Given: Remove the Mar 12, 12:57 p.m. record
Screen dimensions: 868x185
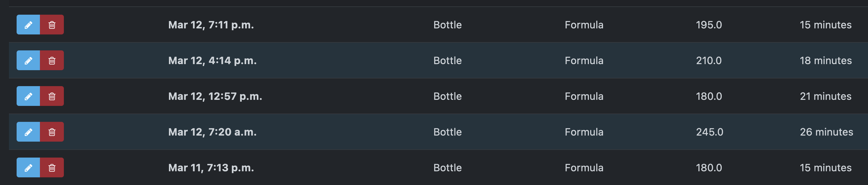Looking at the screenshot, I should (x=52, y=96).
